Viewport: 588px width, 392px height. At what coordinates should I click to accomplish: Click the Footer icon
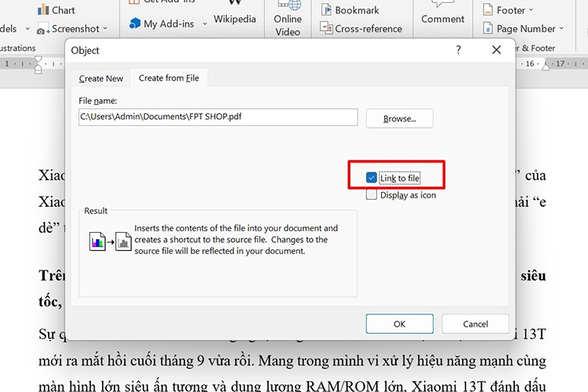tap(488, 9)
